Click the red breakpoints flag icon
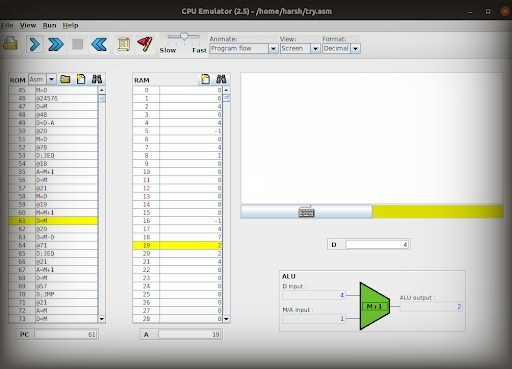 click(145, 44)
